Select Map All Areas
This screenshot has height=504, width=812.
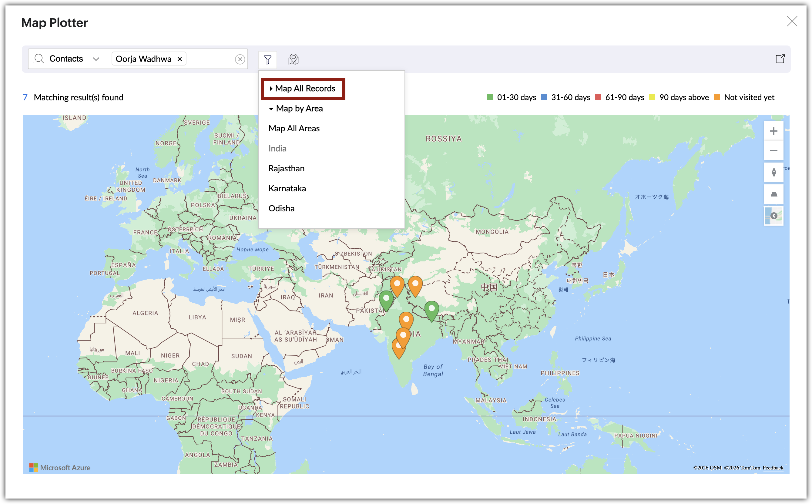294,128
